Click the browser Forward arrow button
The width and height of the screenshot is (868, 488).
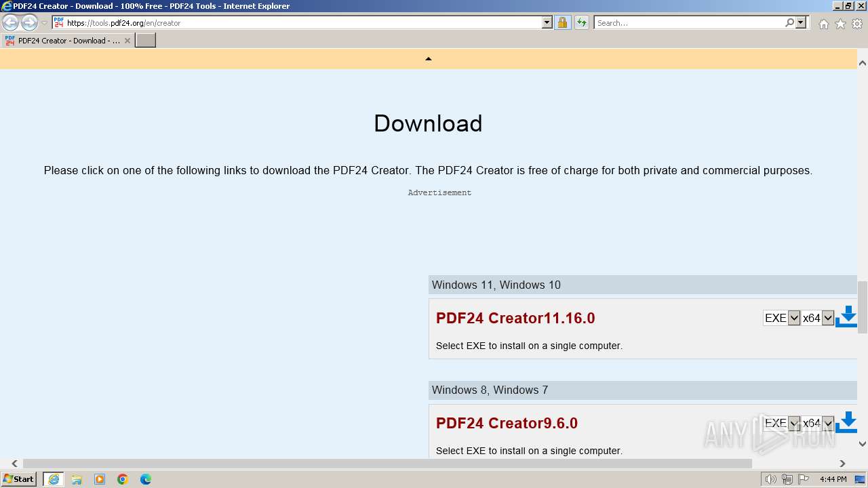(x=29, y=23)
